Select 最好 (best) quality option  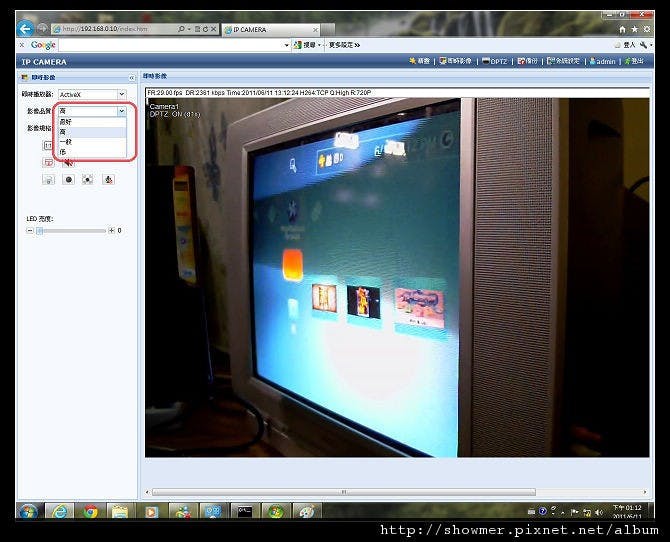[x=92, y=122]
